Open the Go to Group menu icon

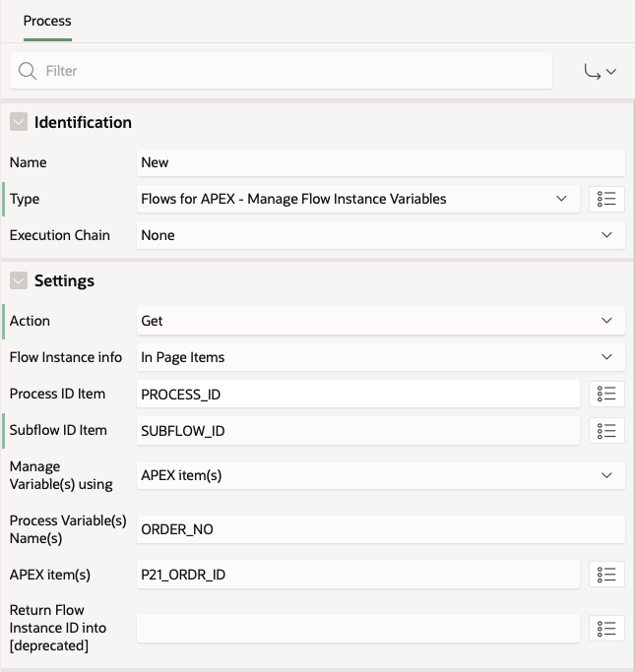[x=601, y=71]
